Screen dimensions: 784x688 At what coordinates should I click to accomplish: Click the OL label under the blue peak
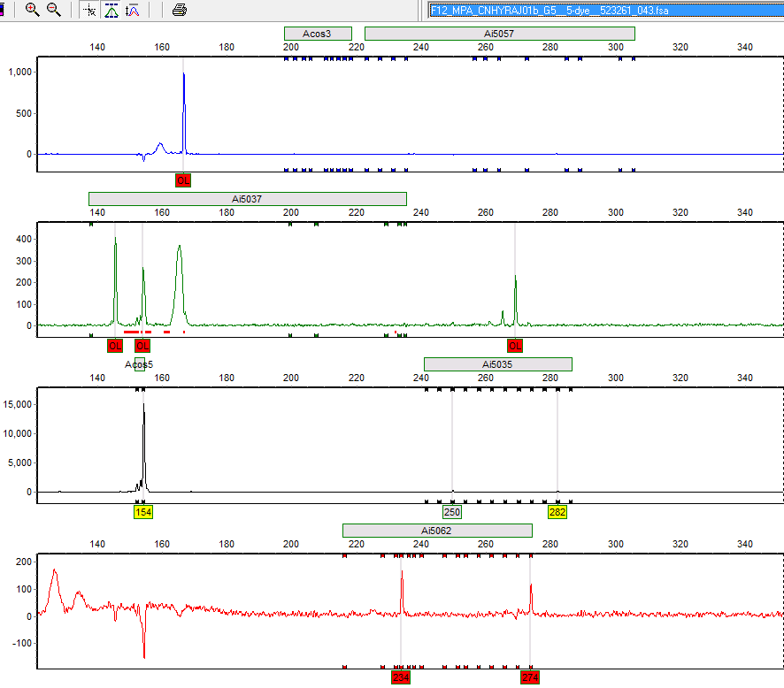point(183,180)
